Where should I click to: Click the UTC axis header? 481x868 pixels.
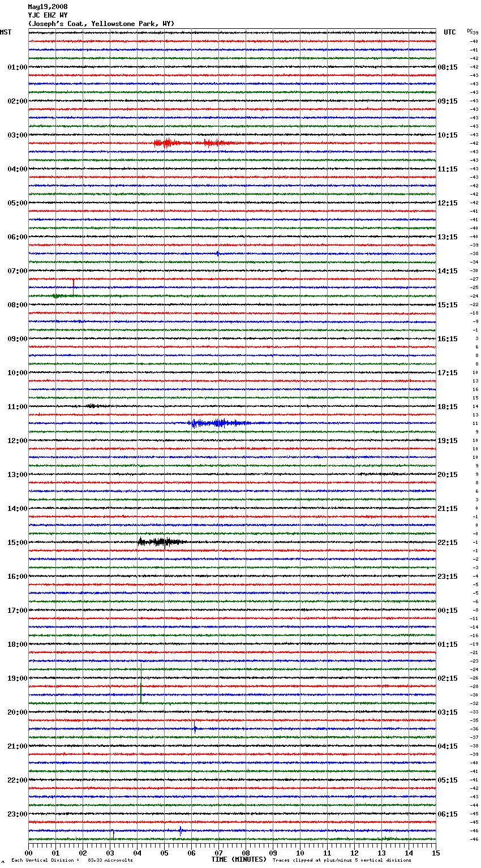[450, 32]
